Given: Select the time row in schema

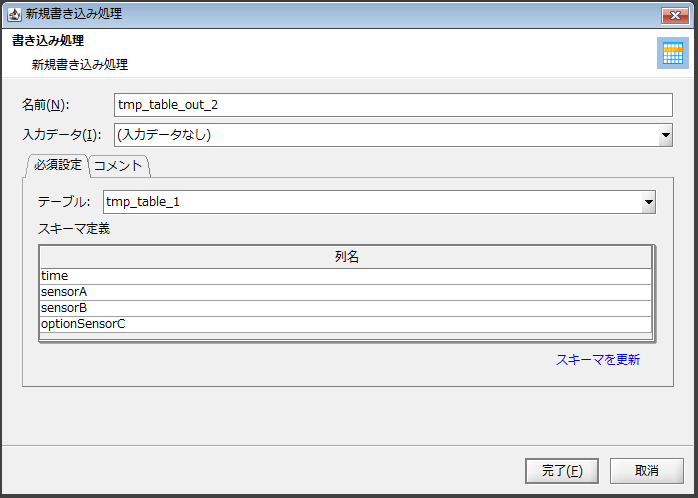Looking at the screenshot, I should point(346,276).
